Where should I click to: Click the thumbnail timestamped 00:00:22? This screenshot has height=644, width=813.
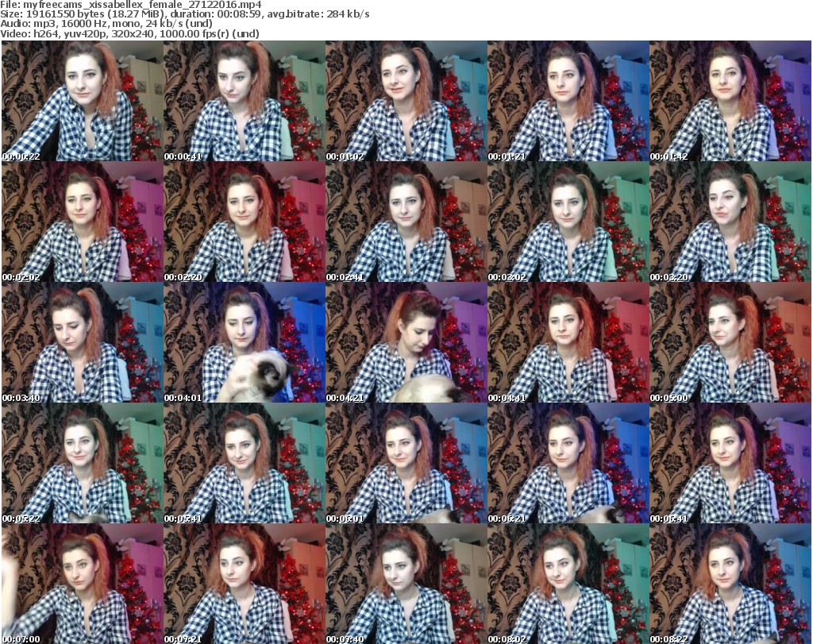82,101
